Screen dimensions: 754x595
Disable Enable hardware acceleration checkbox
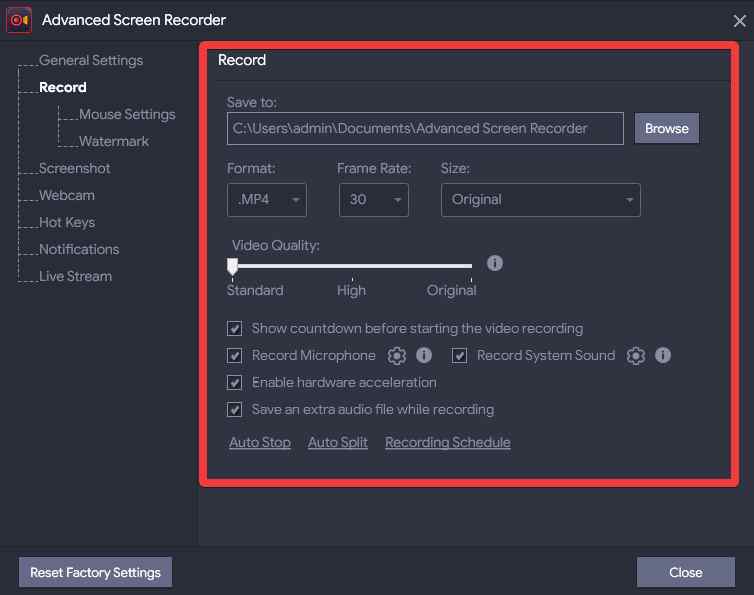[234, 383]
